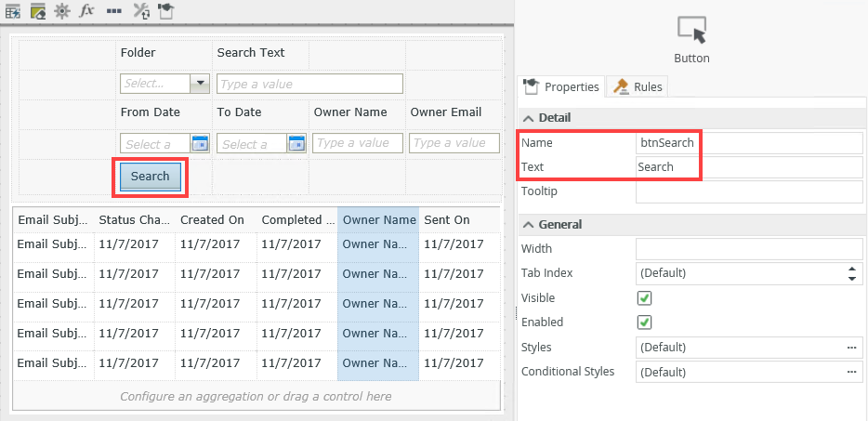Open settings gear icon in toolbar
Screen dimensions: 868x421
[x=62, y=11]
